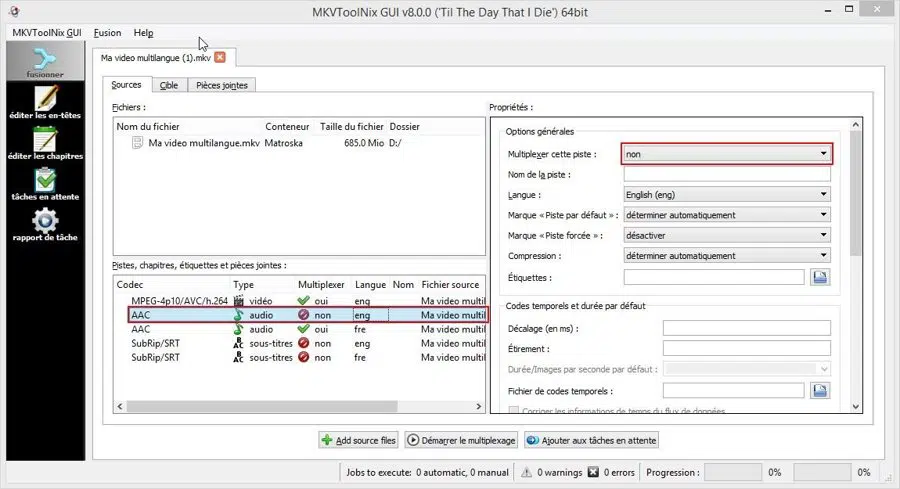
Task: Click audio note icon of the fre AAC track
Action: tap(239, 329)
